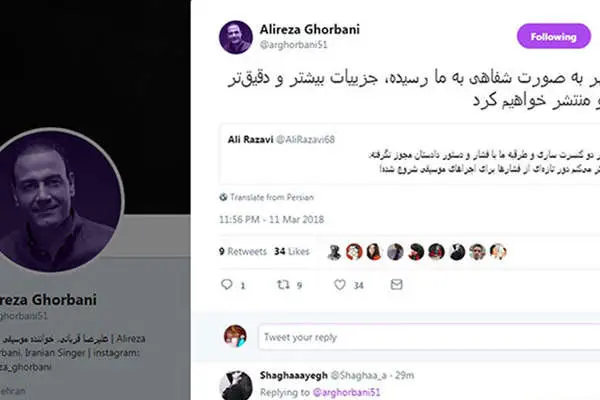Screen dimensions: 600x400
Task: Click inside the Tweet your reply field
Action: coord(429,337)
